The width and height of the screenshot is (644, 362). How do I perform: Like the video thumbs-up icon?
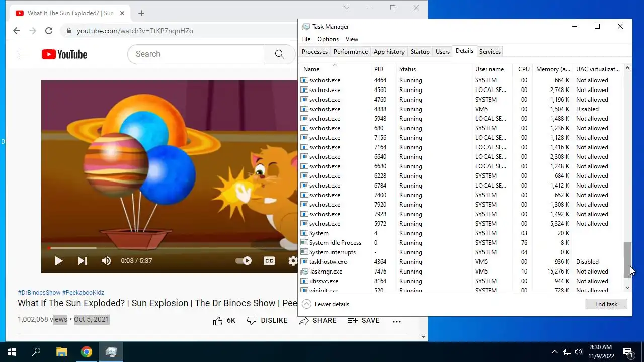(x=217, y=321)
